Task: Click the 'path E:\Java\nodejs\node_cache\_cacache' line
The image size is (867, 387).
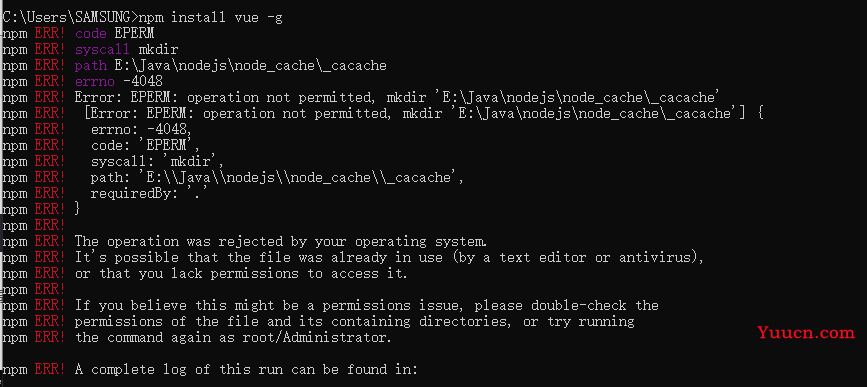Action: coord(231,66)
